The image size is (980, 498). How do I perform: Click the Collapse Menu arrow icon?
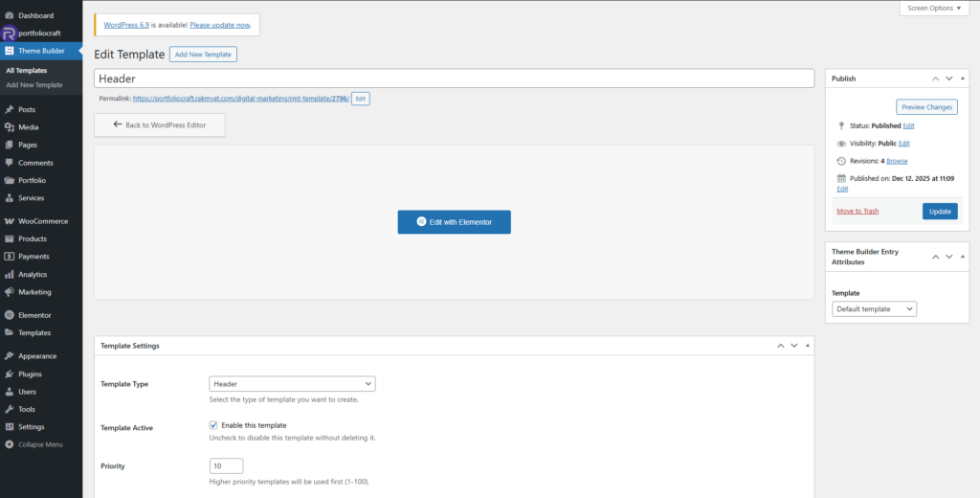coord(10,444)
